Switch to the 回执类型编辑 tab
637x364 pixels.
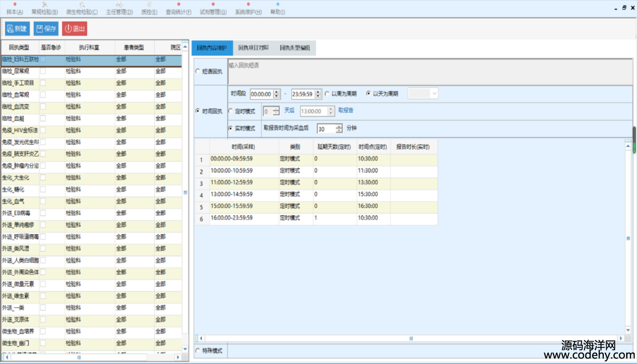pos(294,48)
